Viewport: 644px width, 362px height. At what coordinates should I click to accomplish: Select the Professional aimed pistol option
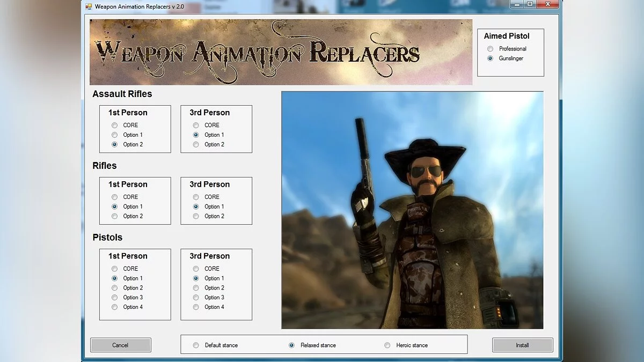click(490, 49)
